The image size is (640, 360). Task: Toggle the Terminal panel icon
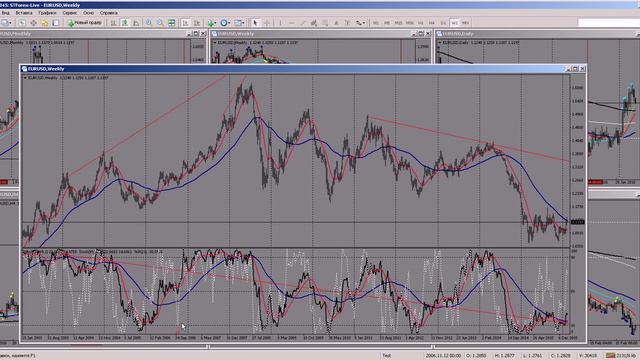56,23
